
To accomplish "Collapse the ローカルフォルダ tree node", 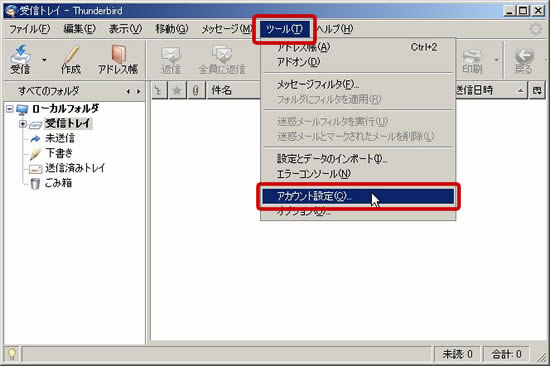I will tap(10, 109).
